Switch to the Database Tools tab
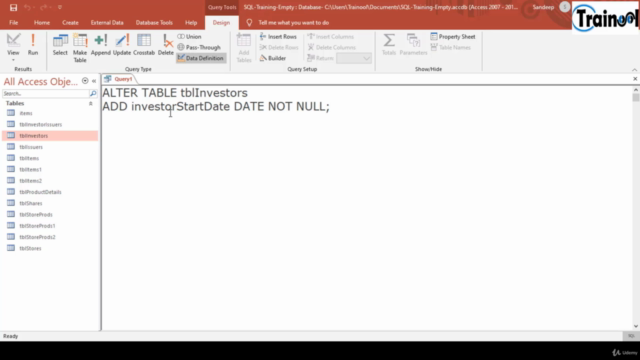 154,22
